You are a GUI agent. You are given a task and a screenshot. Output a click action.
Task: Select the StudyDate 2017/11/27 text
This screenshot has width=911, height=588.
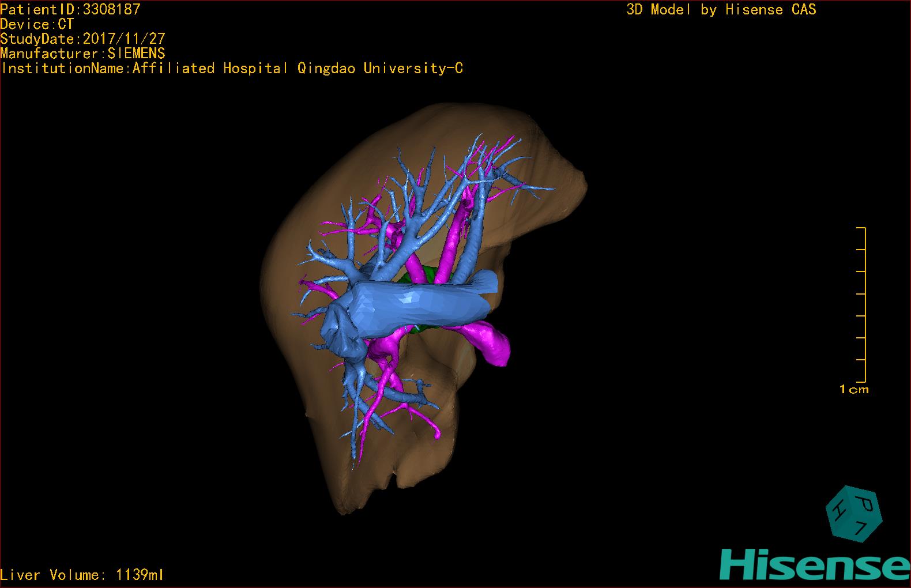click(83, 39)
